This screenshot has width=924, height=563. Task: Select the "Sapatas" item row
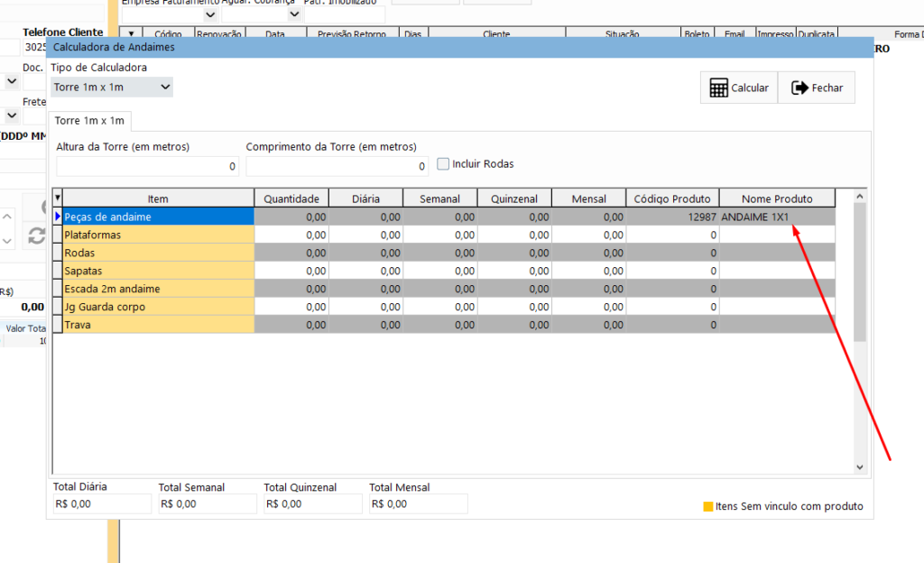(x=159, y=271)
